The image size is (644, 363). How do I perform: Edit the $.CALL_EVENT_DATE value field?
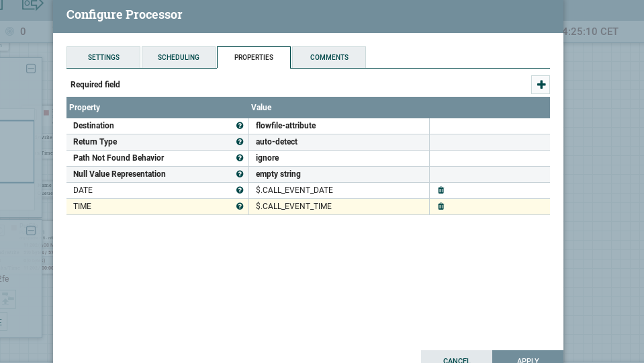point(338,190)
